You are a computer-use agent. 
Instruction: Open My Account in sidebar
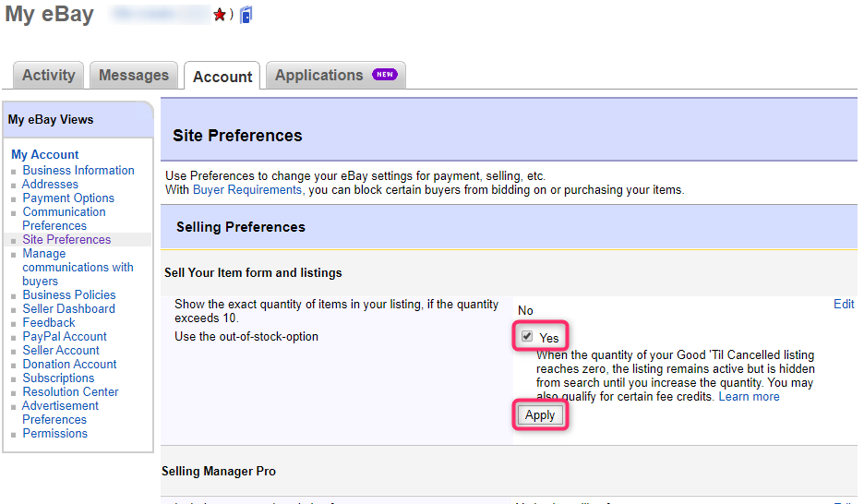[45, 155]
